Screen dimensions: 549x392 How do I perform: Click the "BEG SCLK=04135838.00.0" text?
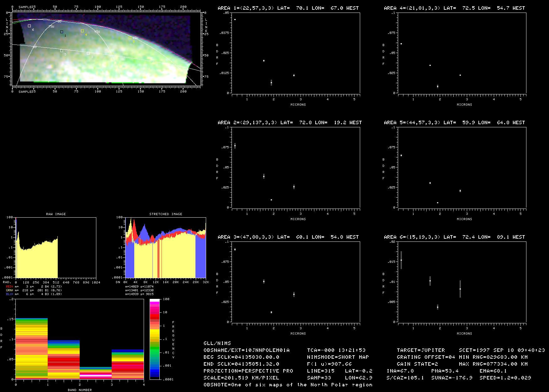(x=242, y=357)
